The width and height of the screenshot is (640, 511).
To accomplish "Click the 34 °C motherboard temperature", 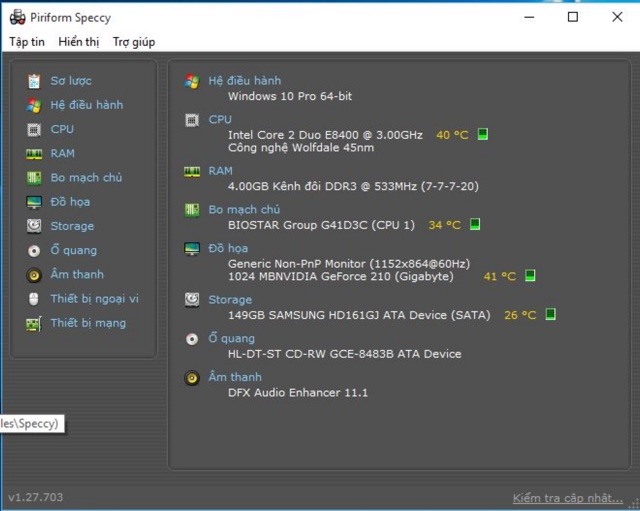I will click(x=444, y=225).
